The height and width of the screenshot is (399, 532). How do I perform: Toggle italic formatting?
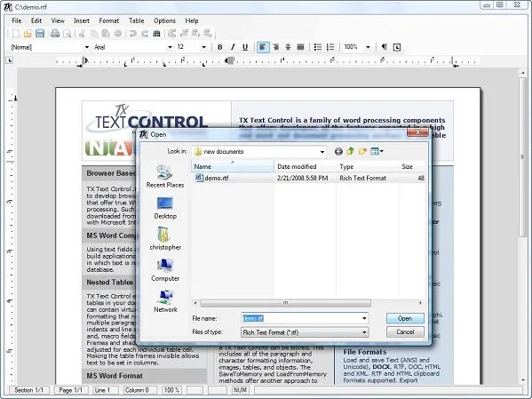pyautogui.click(x=233, y=47)
